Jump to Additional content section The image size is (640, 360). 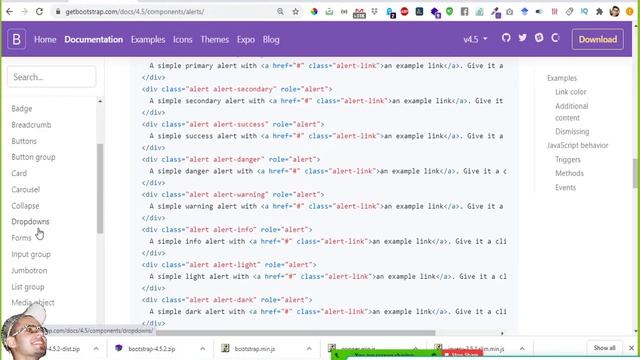point(571,112)
